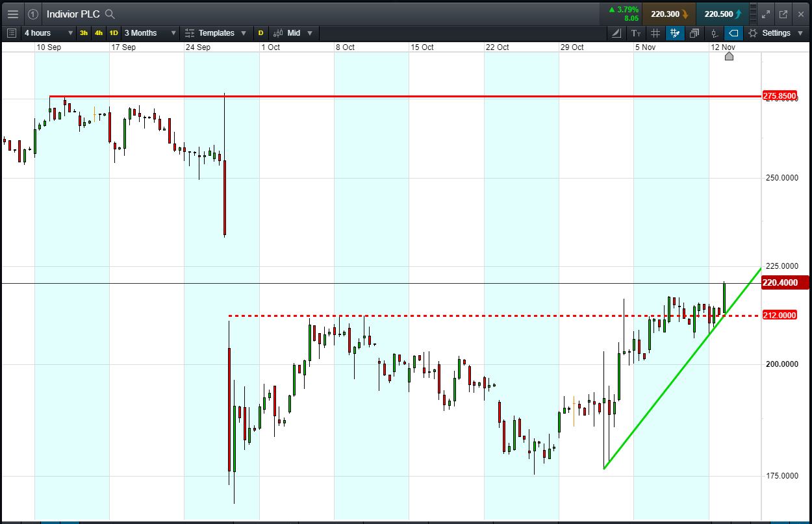Screen dimensions: 812x524
Task: Select the text annotation TT tool
Action: click(636, 32)
